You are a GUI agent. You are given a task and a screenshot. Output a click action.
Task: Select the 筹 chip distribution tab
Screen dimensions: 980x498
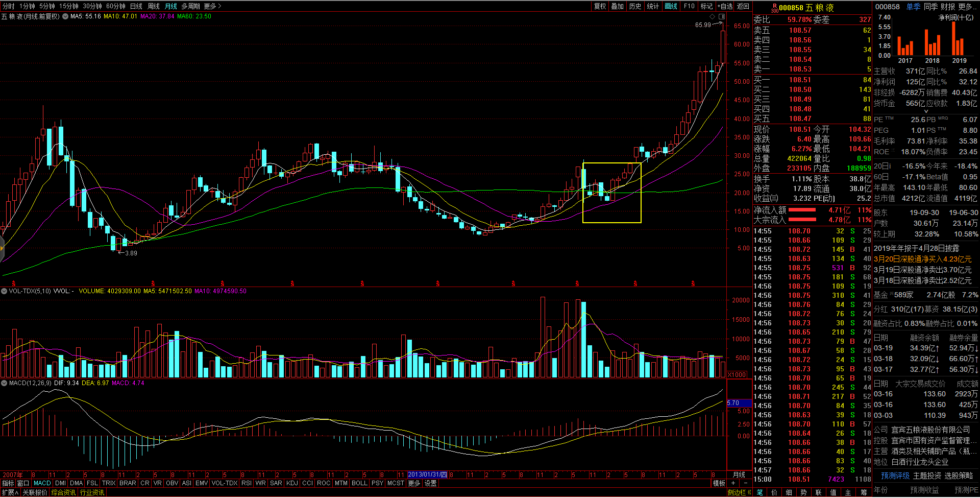pyautogui.click(x=864, y=493)
